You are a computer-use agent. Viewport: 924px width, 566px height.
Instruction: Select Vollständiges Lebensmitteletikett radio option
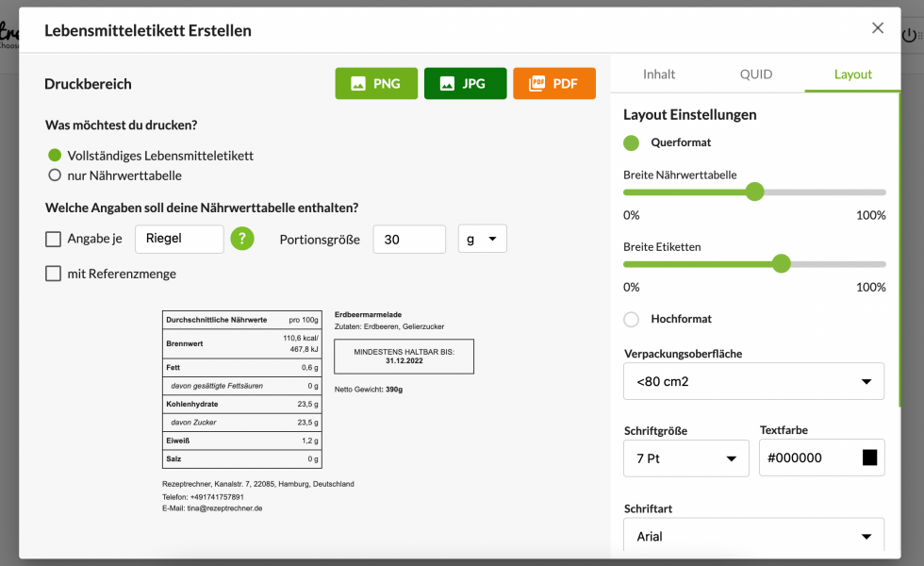(x=55, y=156)
